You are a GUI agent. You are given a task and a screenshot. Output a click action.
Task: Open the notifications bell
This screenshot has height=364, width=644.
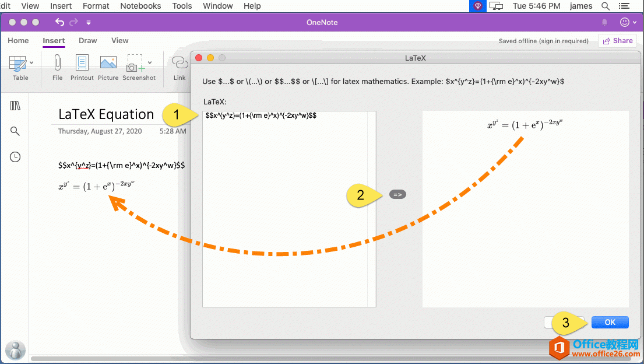604,22
